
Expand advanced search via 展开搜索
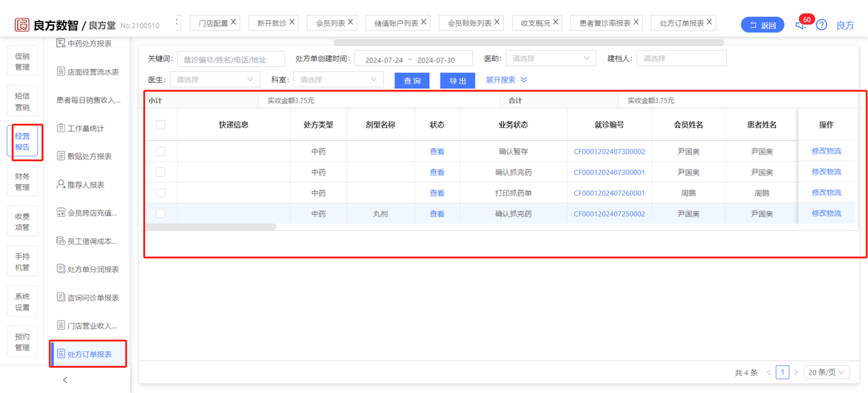click(507, 80)
